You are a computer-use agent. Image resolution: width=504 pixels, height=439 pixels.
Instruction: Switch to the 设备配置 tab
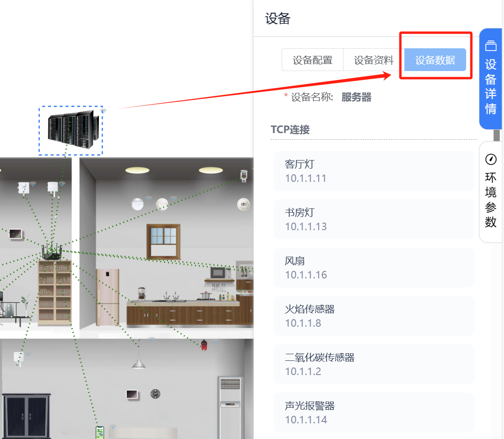[x=312, y=60]
